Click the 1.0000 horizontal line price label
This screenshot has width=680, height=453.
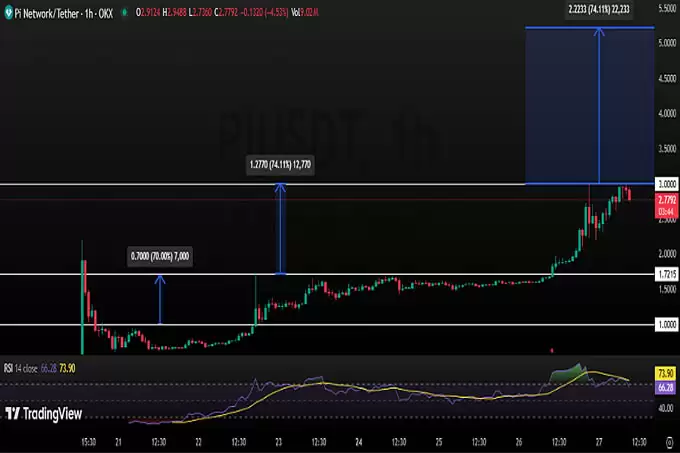coord(666,325)
